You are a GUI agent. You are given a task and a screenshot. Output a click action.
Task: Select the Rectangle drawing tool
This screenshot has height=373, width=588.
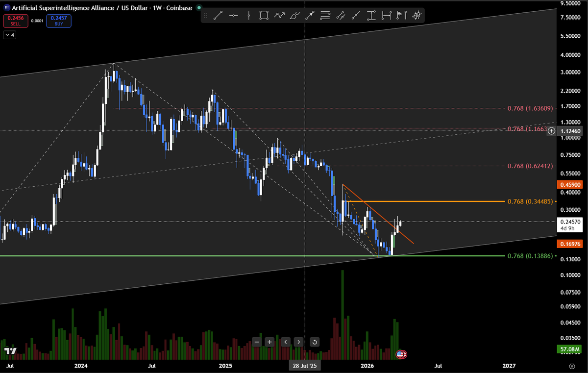coord(264,16)
